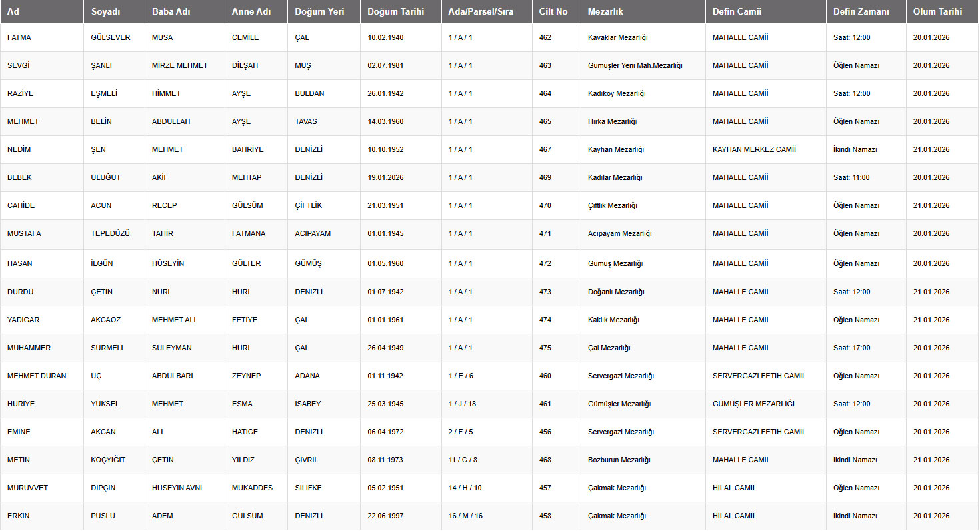This screenshot has width=980, height=531.
Task: Click the "Defin Camii" column header
Action: click(737, 11)
